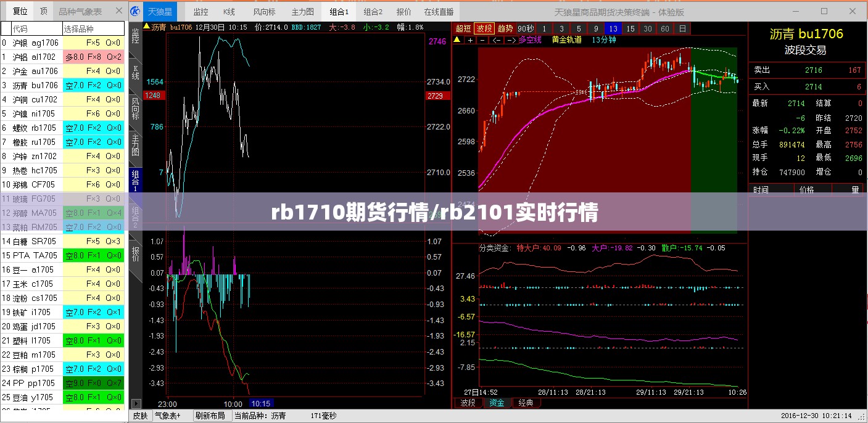The width and height of the screenshot is (868, 423).
Task: Select the 趋势 mode
Action: pyautogui.click(x=505, y=28)
